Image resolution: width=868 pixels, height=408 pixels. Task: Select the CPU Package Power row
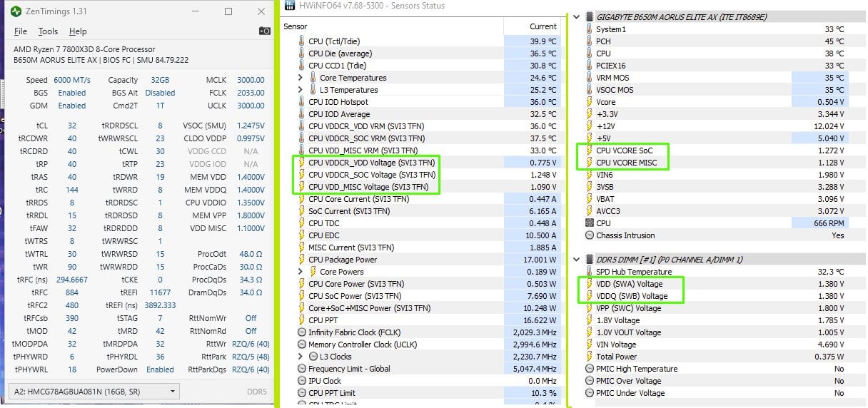pyautogui.click(x=421, y=260)
